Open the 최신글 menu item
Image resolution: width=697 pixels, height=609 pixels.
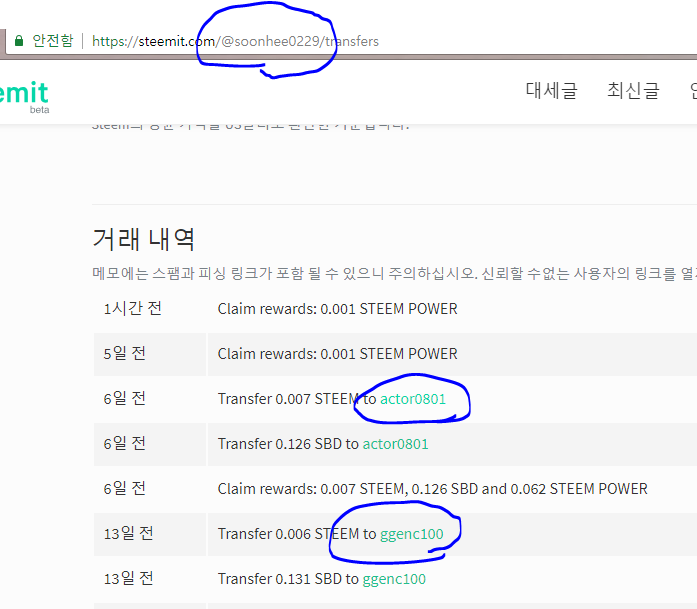(633, 90)
